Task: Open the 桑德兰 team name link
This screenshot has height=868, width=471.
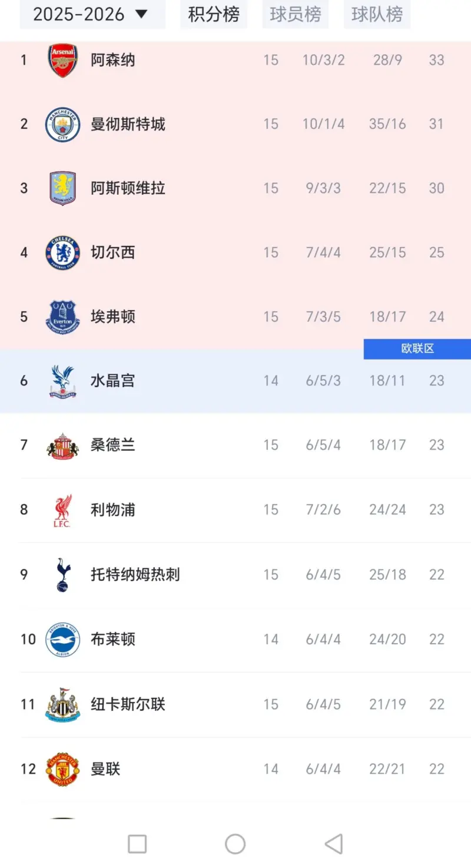Action: [113, 445]
